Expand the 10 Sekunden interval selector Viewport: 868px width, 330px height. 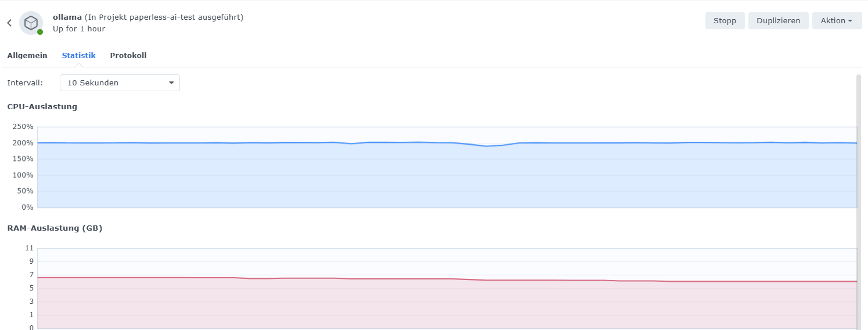coord(120,83)
